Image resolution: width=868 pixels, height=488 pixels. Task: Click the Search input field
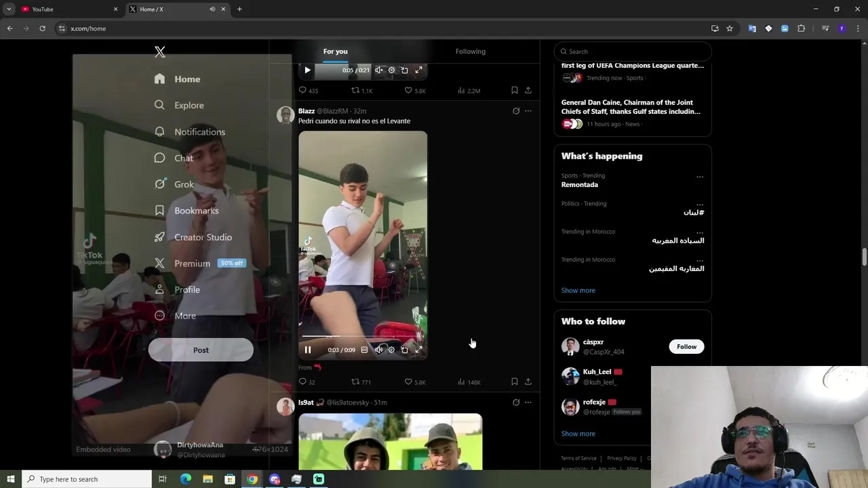[x=633, y=52]
